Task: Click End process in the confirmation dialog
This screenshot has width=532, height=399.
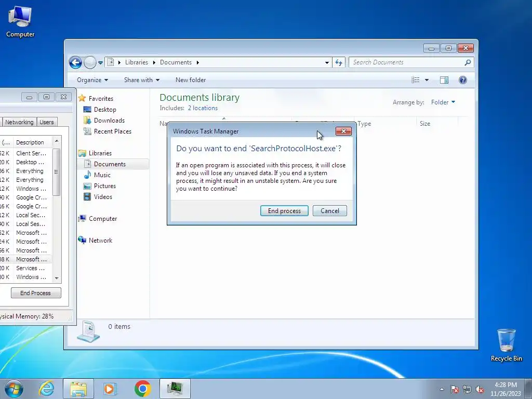Action: click(x=284, y=211)
